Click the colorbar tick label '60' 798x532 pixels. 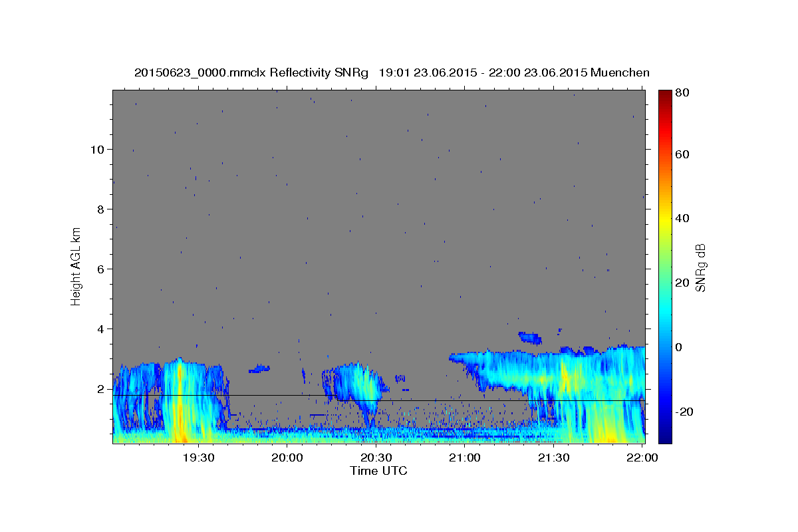[682, 154]
